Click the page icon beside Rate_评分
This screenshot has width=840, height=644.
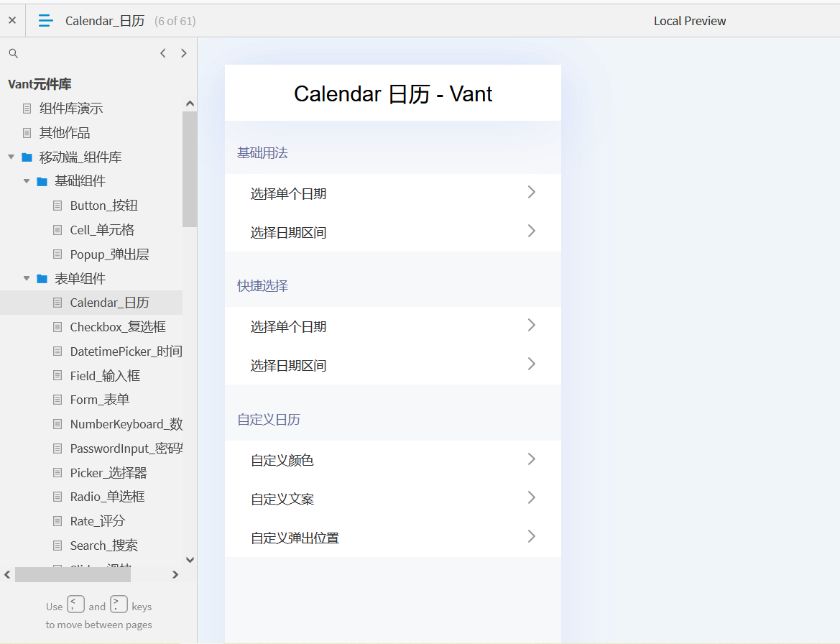click(x=57, y=521)
